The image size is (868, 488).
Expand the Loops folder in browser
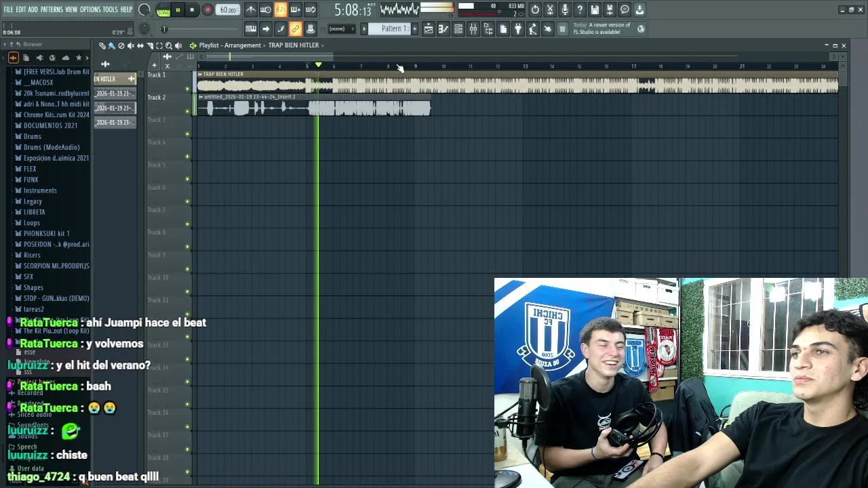click(x=31, y=223)
